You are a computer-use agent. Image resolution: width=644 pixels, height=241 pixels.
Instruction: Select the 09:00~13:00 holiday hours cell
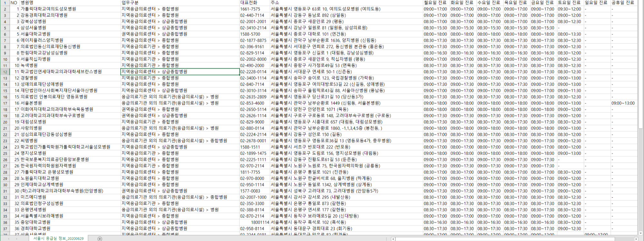(624, 103)
